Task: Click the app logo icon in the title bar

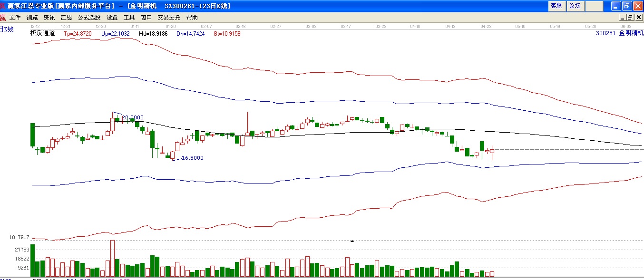Action: (x=3, y=6)
